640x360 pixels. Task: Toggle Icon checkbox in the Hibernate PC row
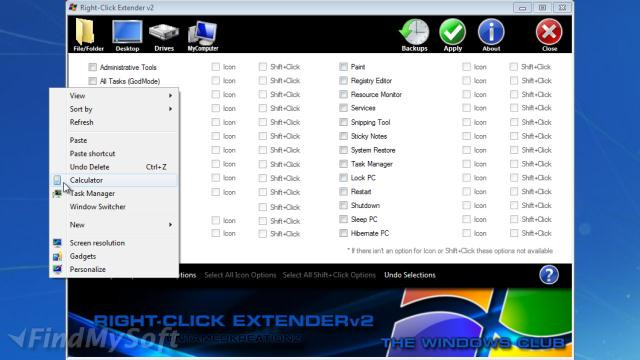467,233
